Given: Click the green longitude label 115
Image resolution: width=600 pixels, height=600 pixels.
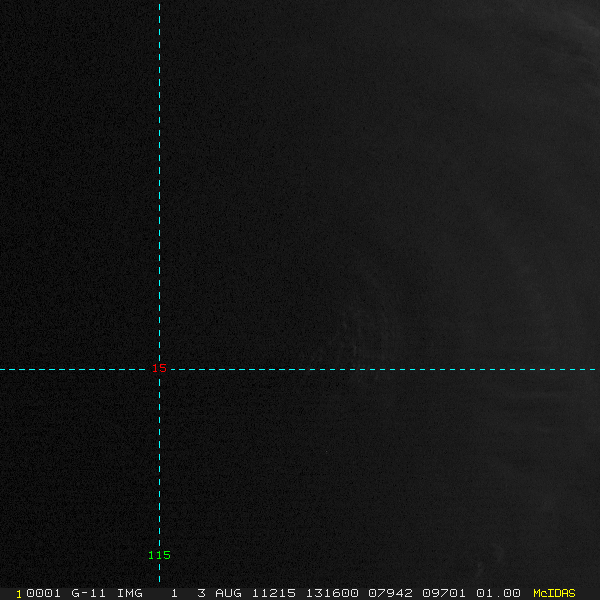Looking at the screenshot, I should (159, 555).
